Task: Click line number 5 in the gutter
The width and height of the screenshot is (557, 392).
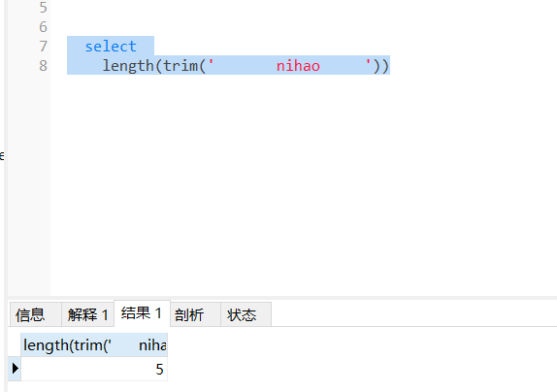Action: [43, 8]
